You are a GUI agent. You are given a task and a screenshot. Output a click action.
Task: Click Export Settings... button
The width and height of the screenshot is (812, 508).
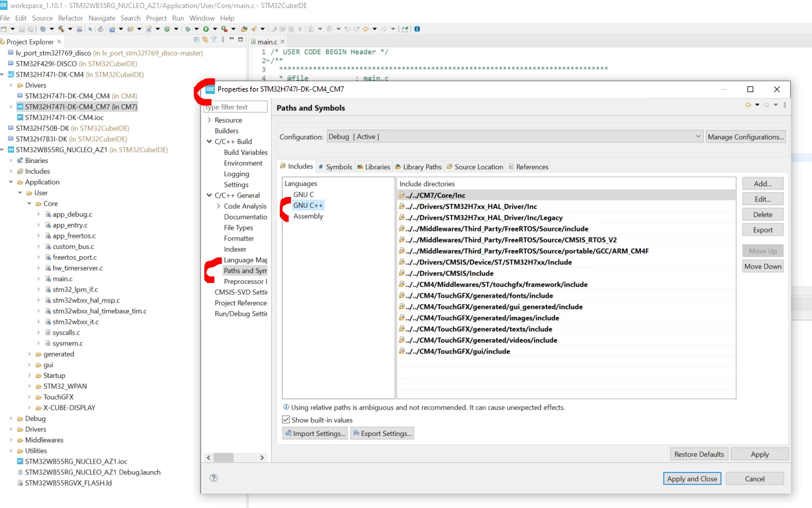tap(382, 434)
